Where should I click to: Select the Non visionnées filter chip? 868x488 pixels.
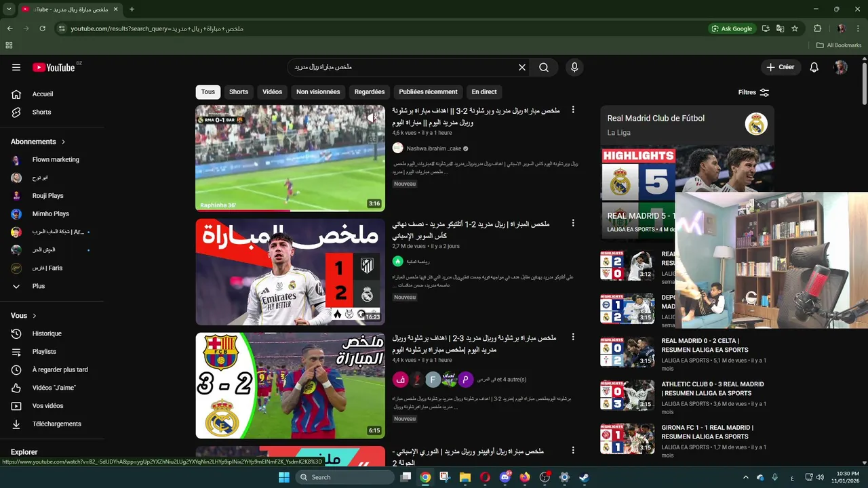point(318,91)
